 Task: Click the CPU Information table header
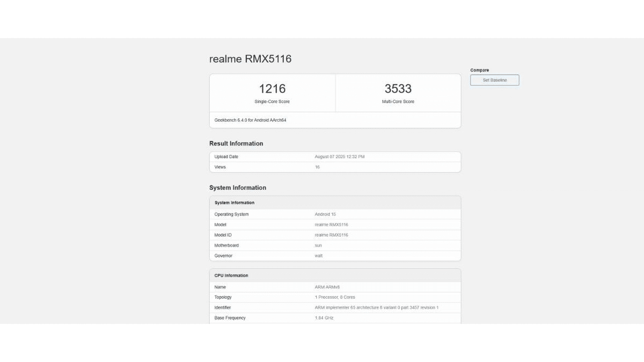[335, 276]
